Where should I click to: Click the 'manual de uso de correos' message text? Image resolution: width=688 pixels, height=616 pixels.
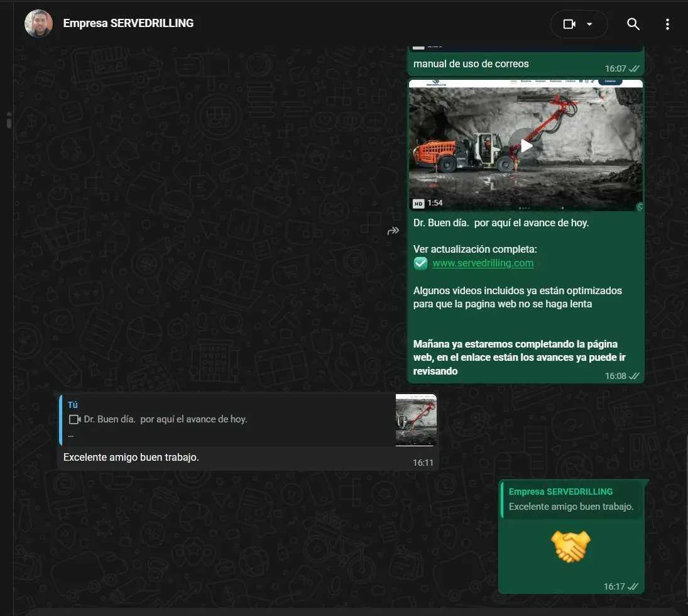[x=471, y=63]
